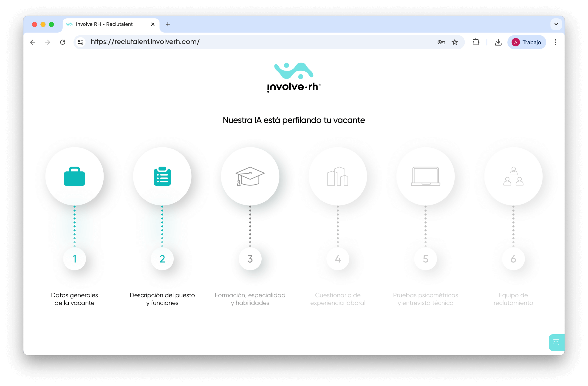Click the step number 6 circle

(513, 259)
